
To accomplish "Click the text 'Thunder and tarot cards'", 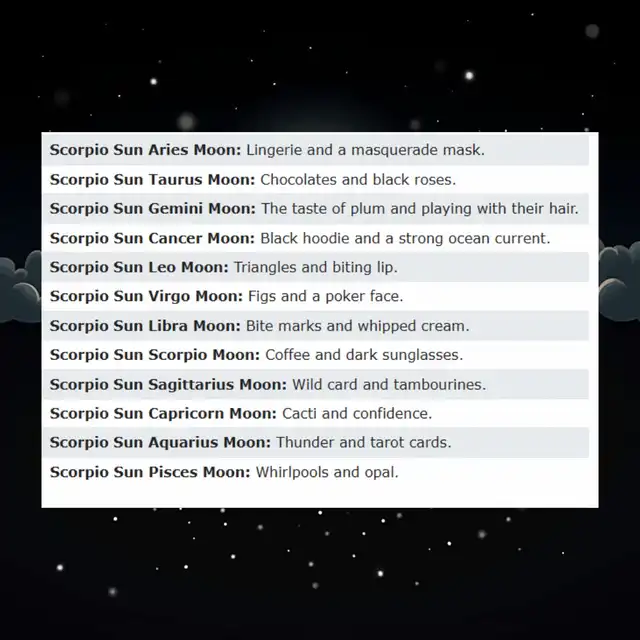I will pos(364,442).
